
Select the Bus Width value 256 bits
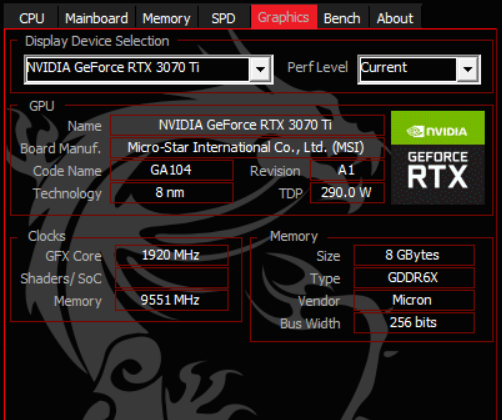pos(414,323)
